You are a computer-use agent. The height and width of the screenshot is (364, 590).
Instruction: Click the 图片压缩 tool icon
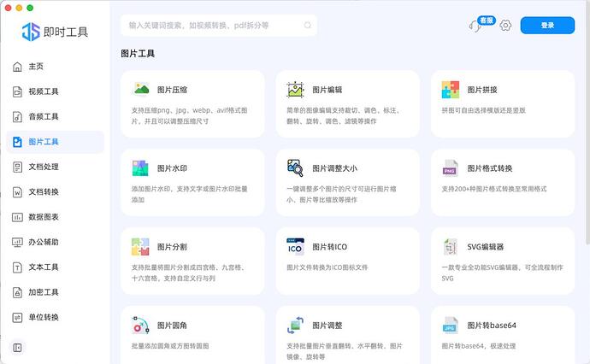point(141,89)
